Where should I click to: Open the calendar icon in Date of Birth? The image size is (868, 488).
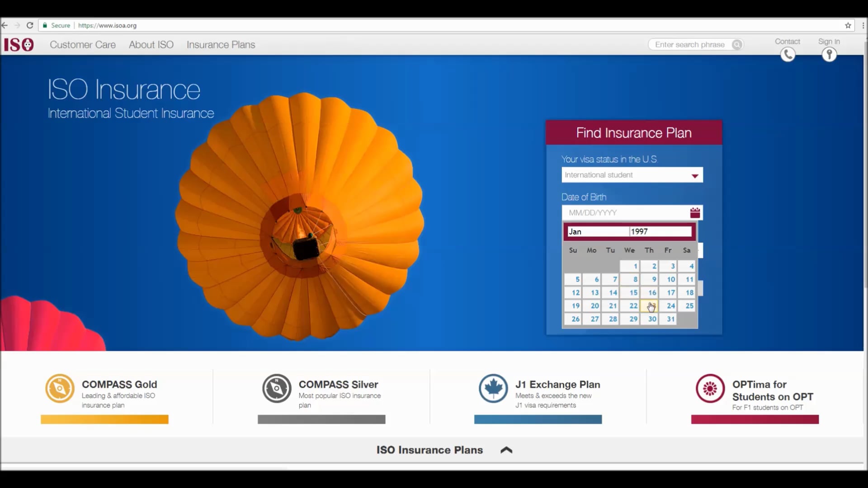[x=695, y=212]
